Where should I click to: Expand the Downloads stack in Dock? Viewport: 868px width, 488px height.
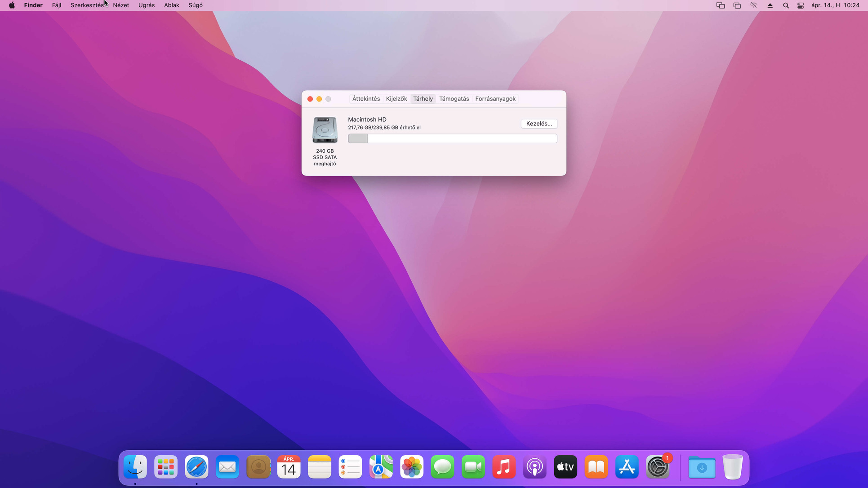(702, 467)
